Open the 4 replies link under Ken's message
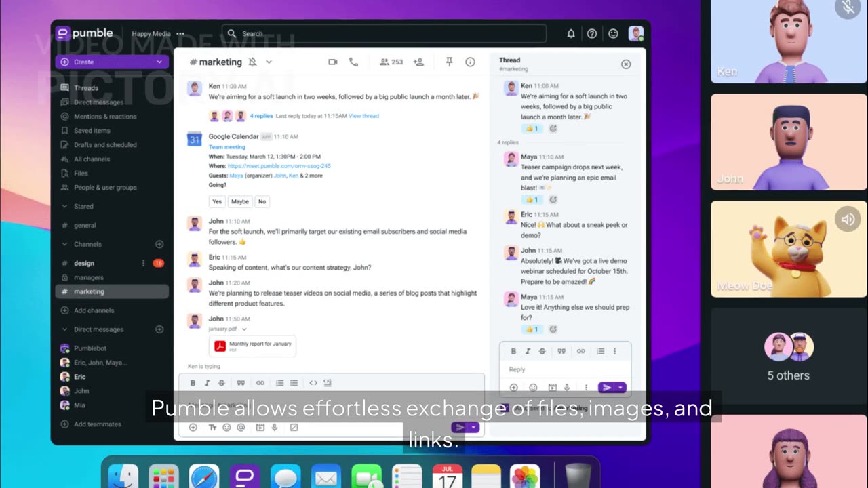The width and height of the screenshot is (868, 488). (261, 116)
